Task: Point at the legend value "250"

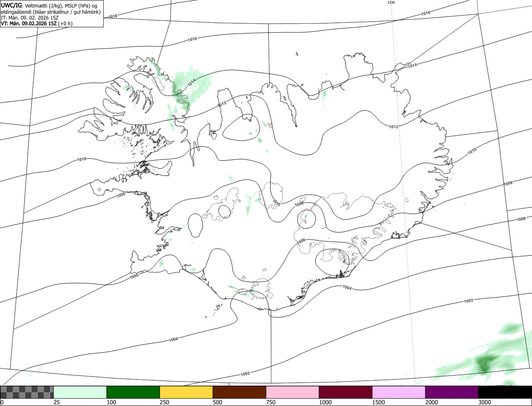Action: 165,402
